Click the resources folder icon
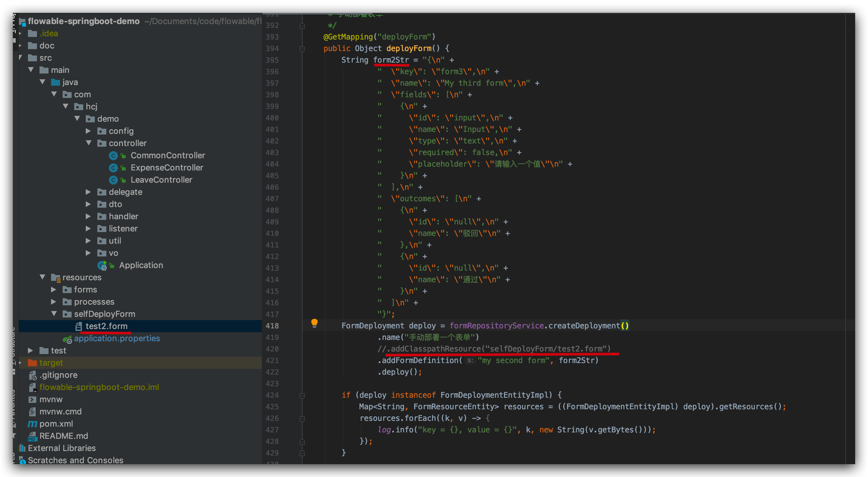Viewport: 868px width, 477px height. (56, 278)
